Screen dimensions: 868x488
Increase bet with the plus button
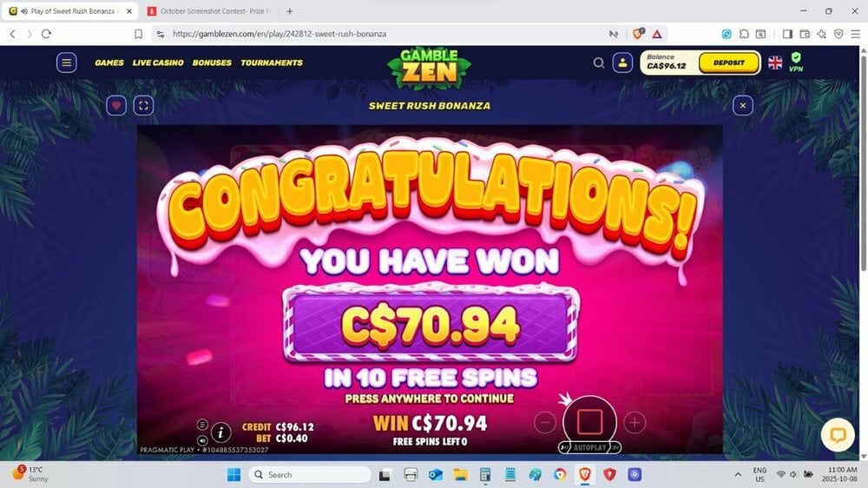click(635, 423)
